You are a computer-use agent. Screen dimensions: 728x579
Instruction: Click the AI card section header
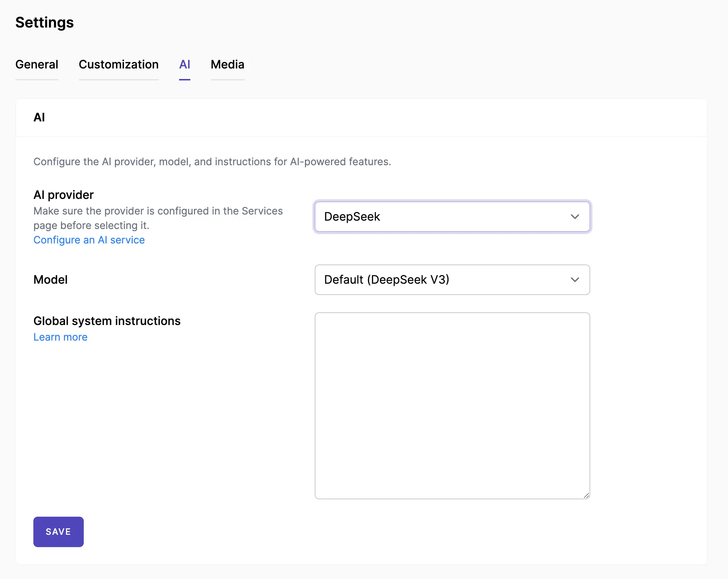(x=39, y=117)
